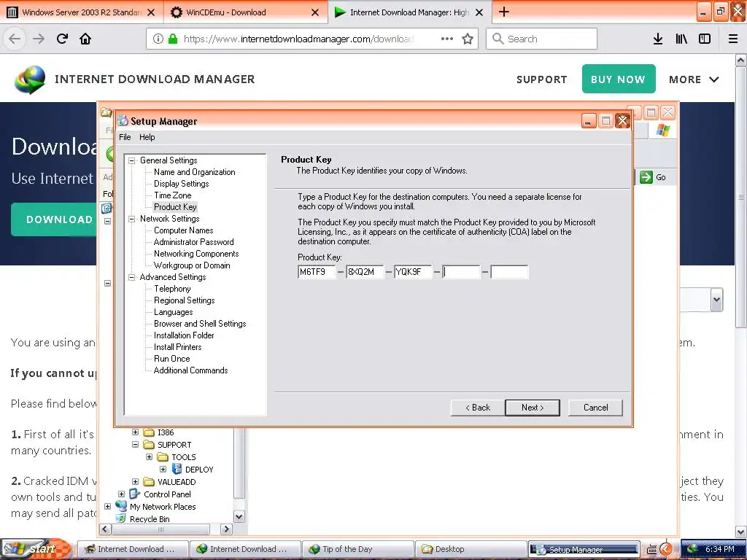Select Name and Organization in tree
Image resolution: width=747 pixels, height=560 pixels.
(194, 172)
